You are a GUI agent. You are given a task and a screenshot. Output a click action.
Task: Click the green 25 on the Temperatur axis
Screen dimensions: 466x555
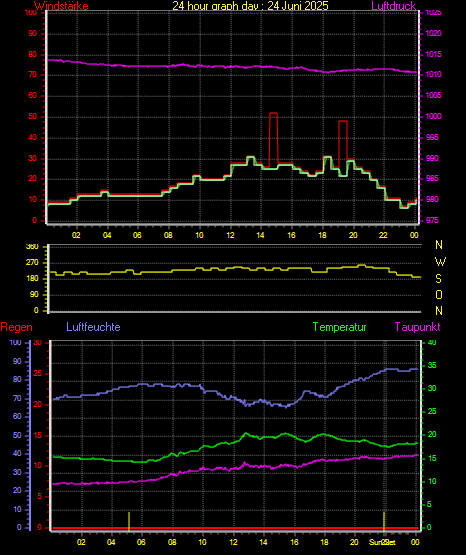coord(432,411)
